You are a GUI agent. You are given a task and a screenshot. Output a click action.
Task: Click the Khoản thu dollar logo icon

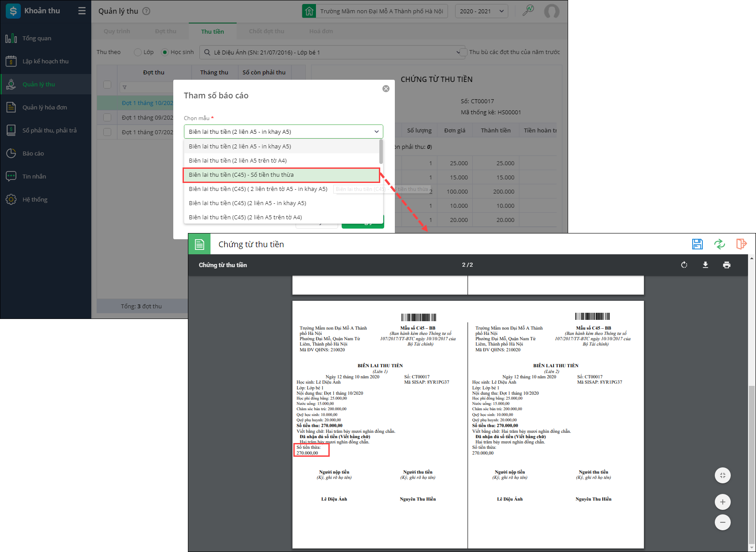tap(13, 11)
